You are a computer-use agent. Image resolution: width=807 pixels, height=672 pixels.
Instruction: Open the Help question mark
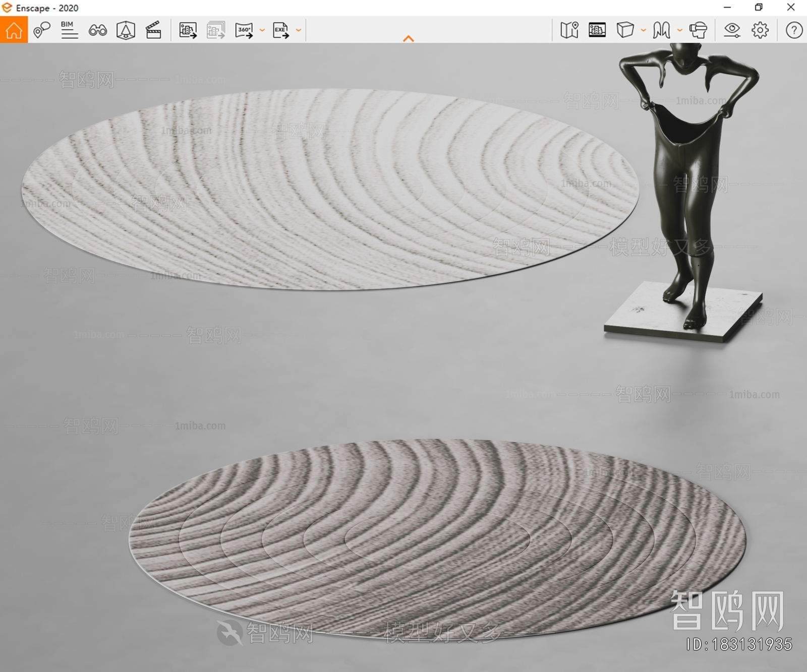(x=794, y=30)
